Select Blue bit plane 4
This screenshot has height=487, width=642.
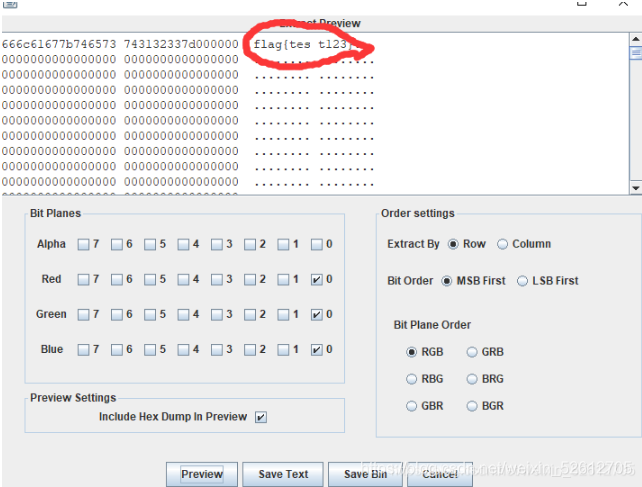click(x=183, y=350)
